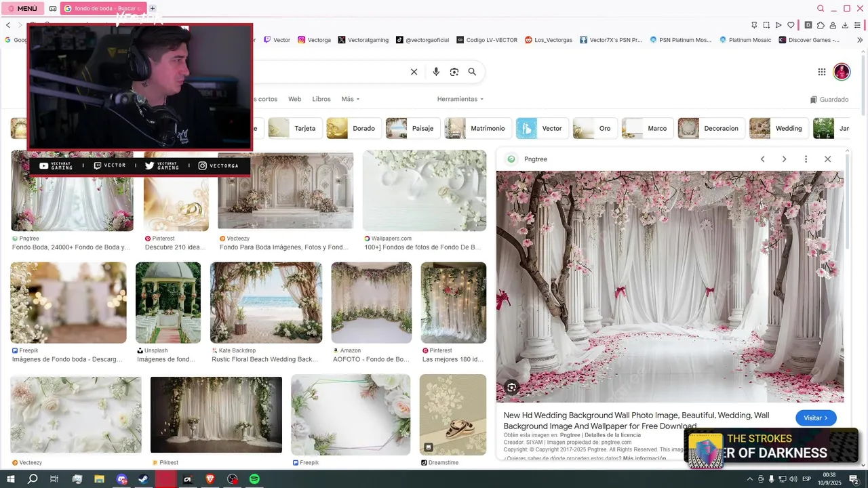Search by image with Google Lens
Screen dimensions: 868x488
click(454, 72)
